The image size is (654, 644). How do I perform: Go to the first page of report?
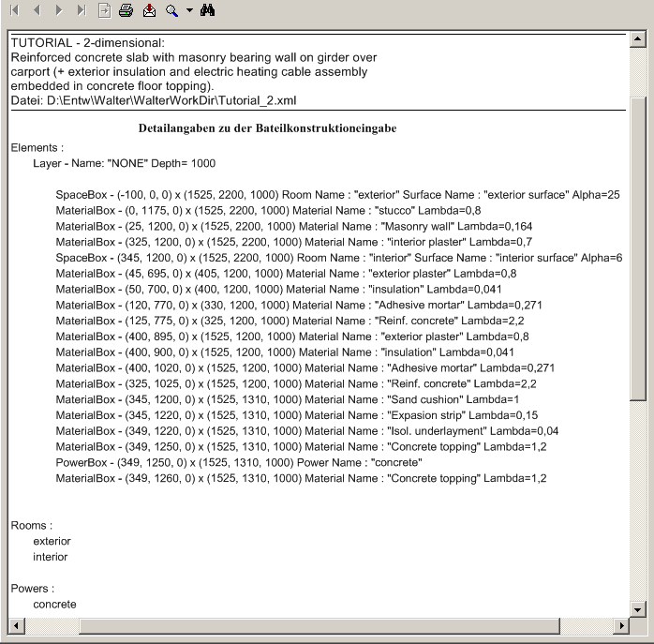coord(14,10)
